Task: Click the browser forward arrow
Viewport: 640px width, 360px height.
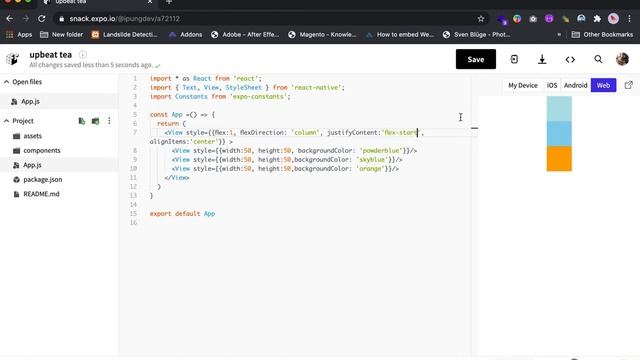Action: tap(25, 19)
